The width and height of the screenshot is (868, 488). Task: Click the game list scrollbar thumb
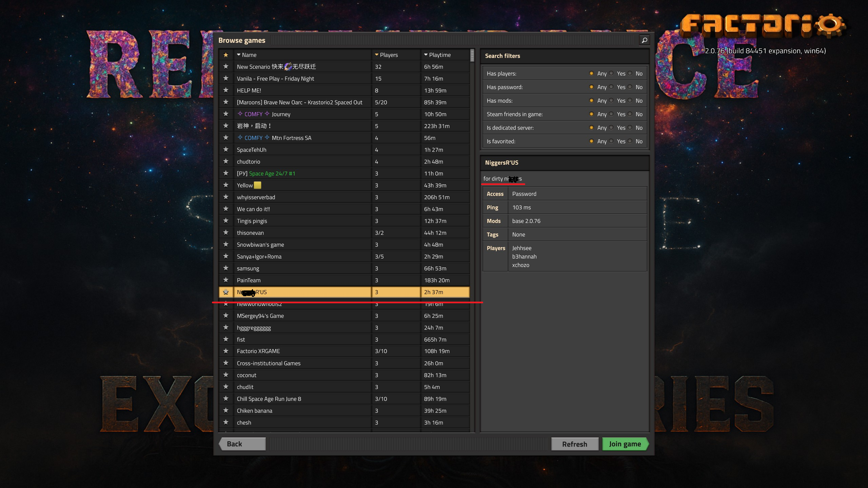click(x=472, y=56)
